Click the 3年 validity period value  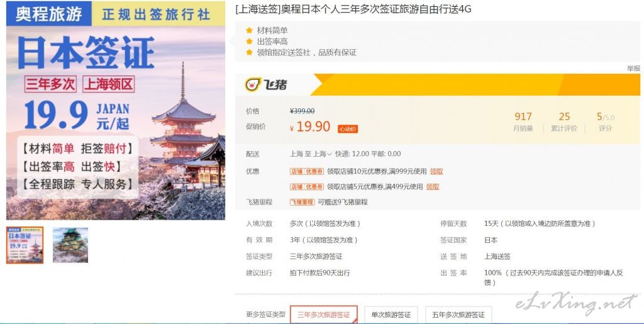click(x=324, y=240)
